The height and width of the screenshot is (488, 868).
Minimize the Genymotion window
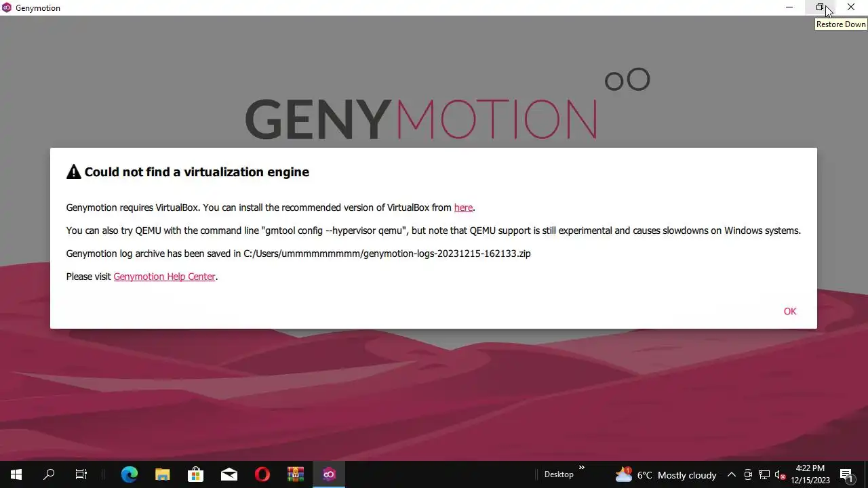(x=789, y=7)
